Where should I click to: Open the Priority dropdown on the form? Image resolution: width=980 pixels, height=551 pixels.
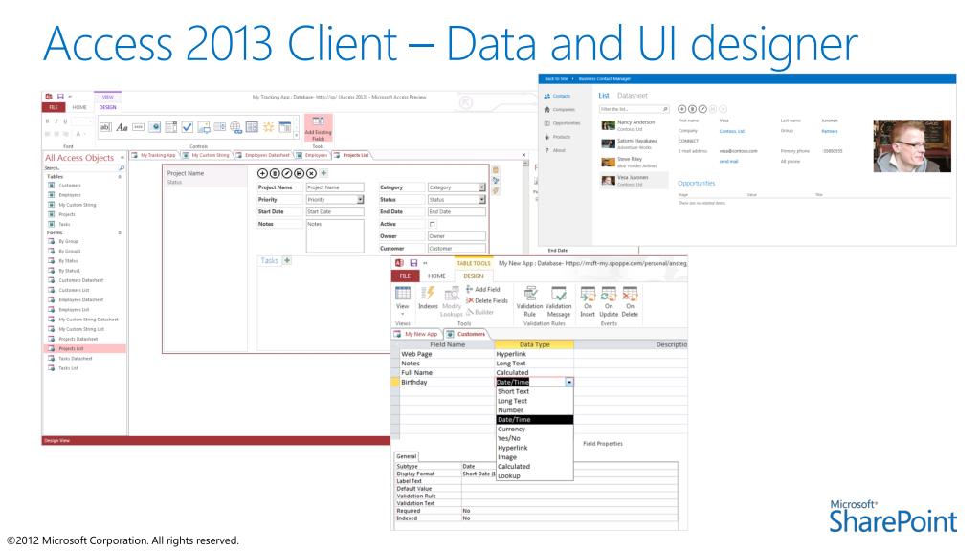tap(360, 199)
